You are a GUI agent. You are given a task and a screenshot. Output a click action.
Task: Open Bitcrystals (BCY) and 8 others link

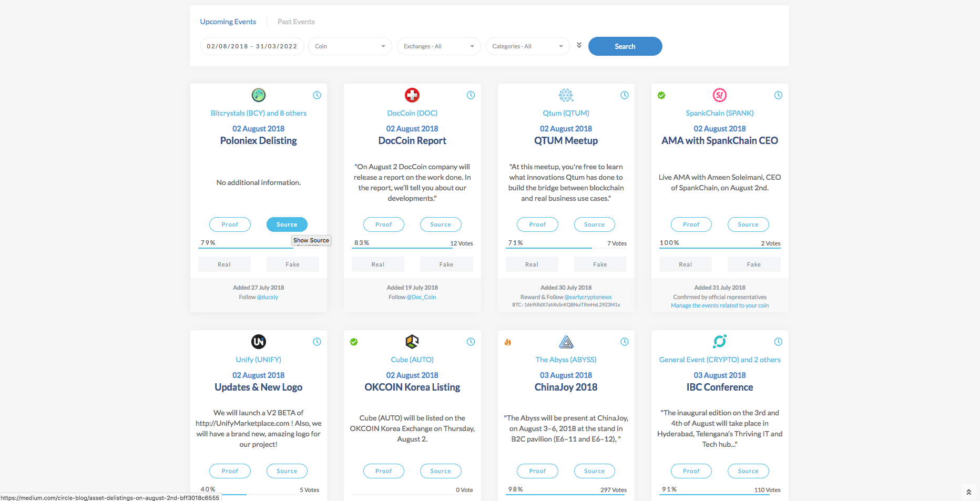259,113
